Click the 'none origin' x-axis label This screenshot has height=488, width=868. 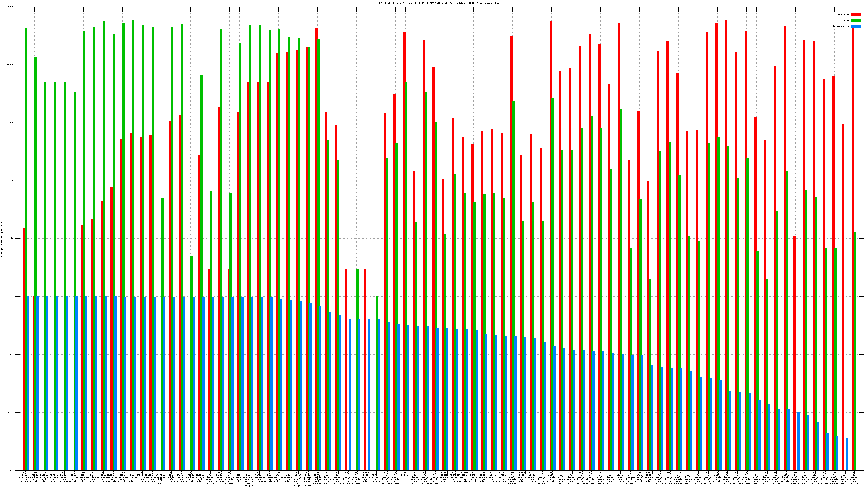(x=405, y=474)
